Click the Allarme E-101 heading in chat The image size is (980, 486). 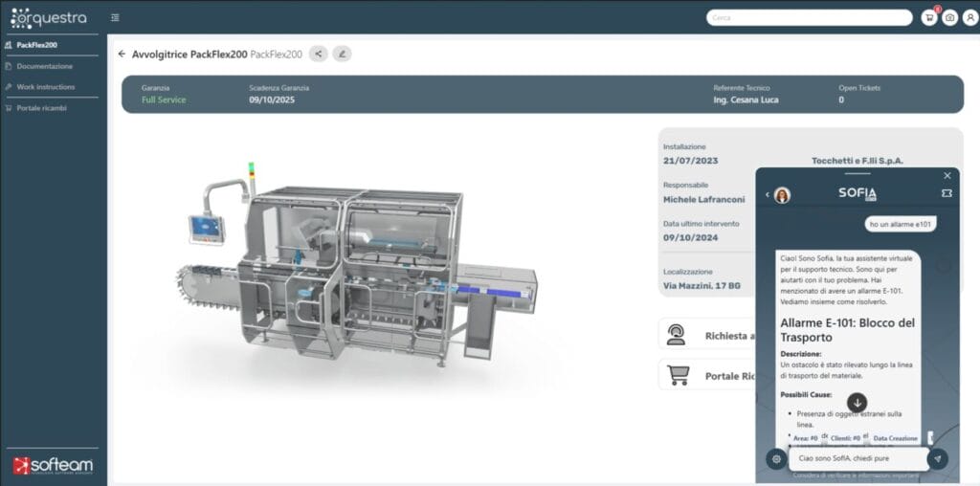[848, 330]
